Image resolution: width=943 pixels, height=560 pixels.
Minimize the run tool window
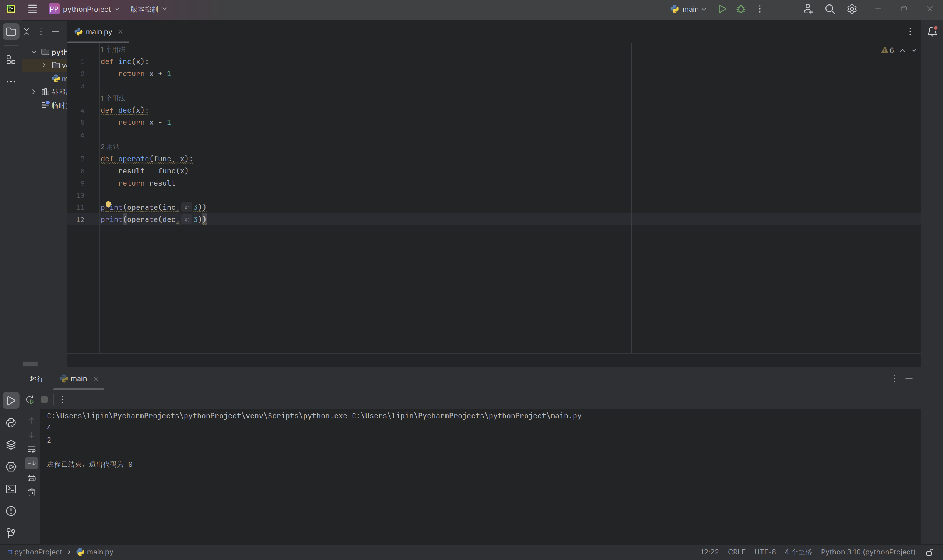click(909, 378)
